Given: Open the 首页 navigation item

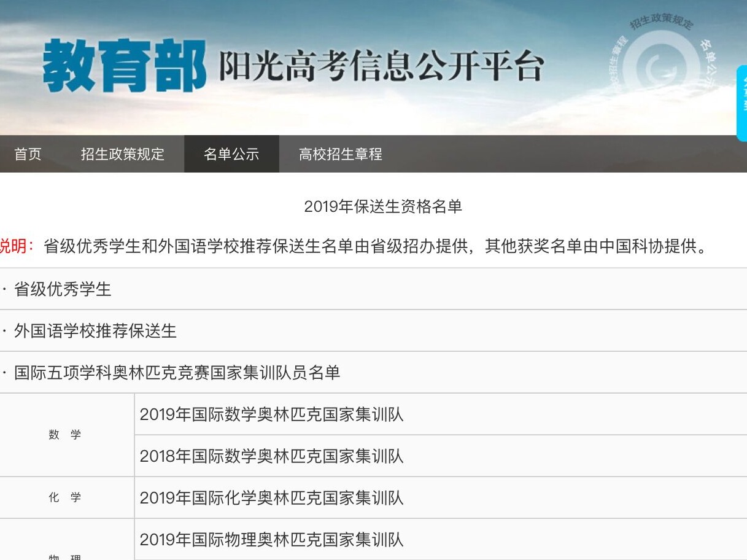Looking at the screenshot, I should 28,154.
